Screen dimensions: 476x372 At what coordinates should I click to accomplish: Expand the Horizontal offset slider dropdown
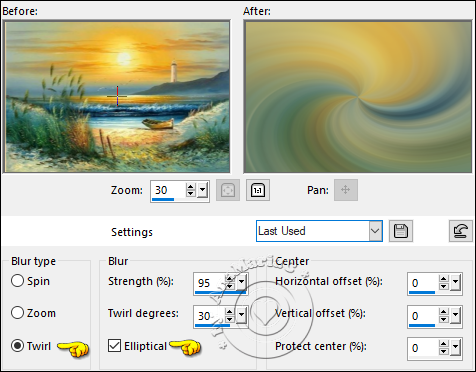(455, 283)
